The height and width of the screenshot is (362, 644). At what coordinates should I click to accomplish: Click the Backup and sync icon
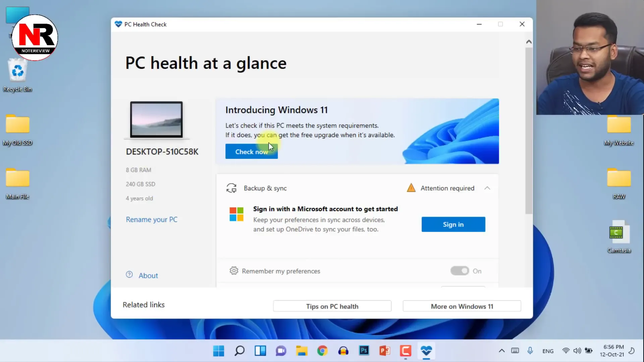[231, 188]
